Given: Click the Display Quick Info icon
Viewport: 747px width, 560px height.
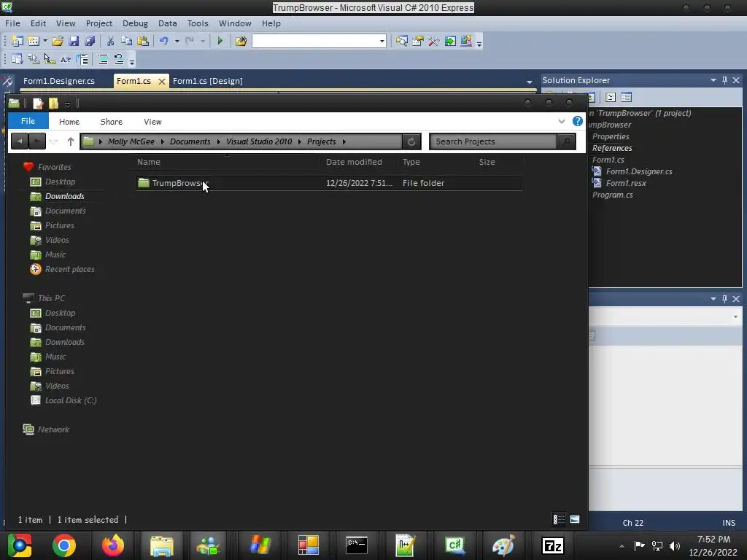Looking at the screenshot, I should 49,59.
